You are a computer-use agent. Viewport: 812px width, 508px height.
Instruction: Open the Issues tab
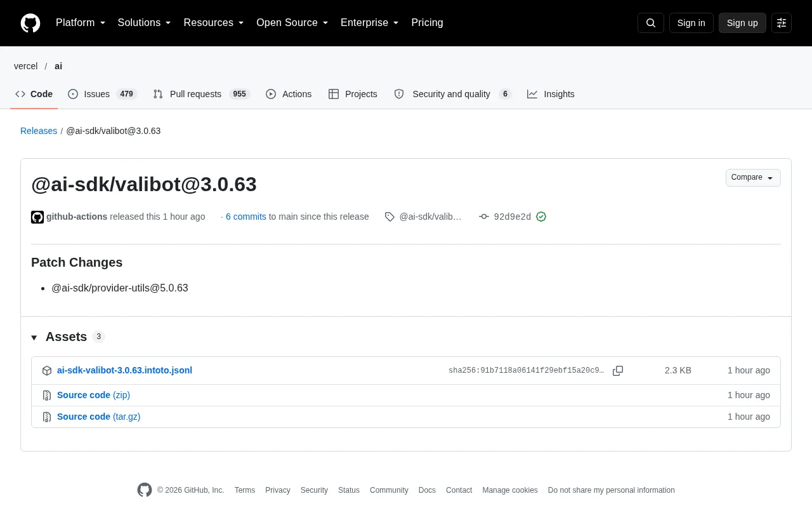click(102, 94)
